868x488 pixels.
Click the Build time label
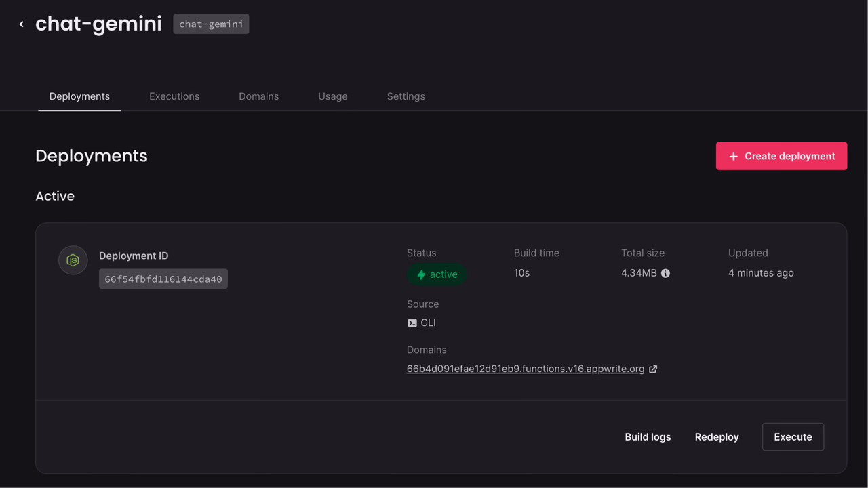coord(536,253)
